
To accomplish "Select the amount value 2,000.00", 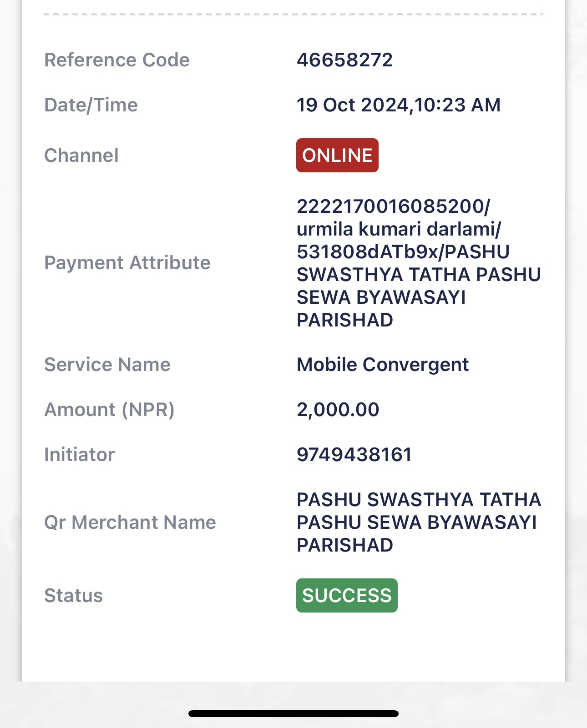I will click(338, 410).
